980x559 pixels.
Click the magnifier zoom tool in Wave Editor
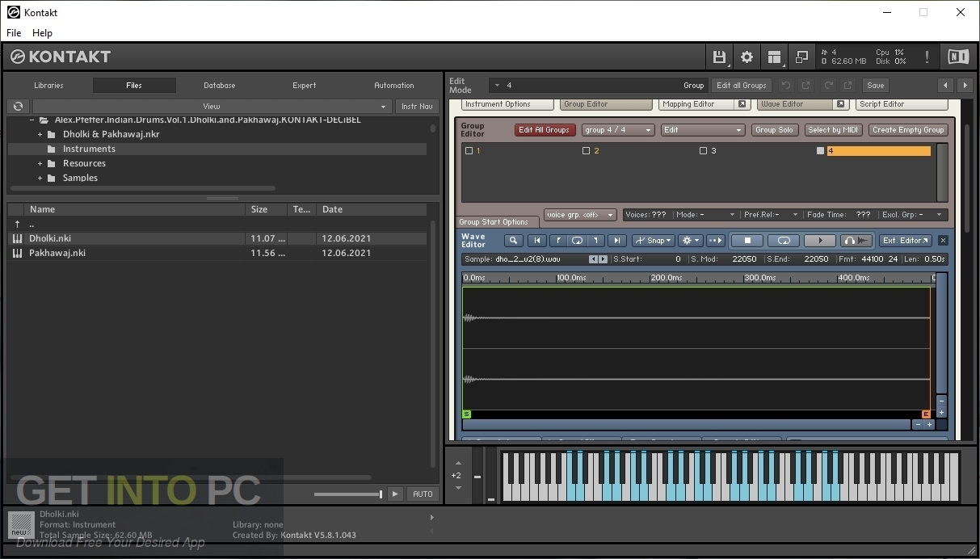(514, 240)
